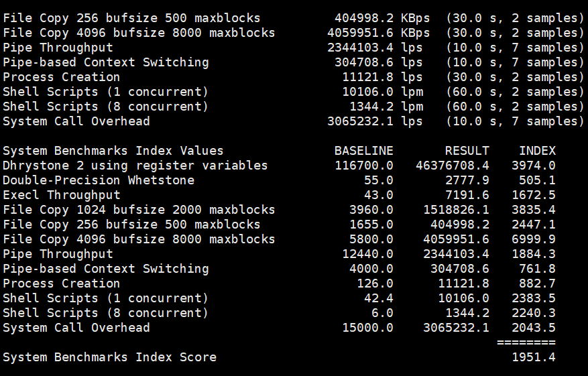Click the final index score 1951.4
This screenshot has width=588, height=376.
[x=533, y=357]
